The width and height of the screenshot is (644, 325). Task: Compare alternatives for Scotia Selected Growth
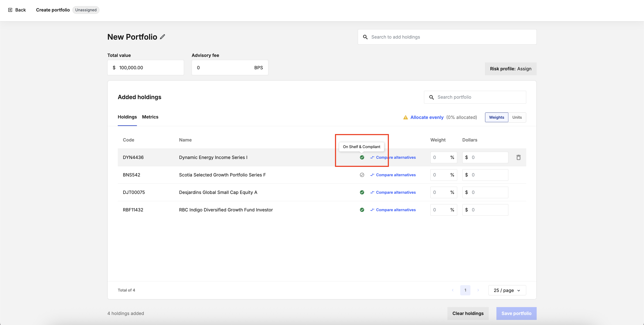click(393, 175)
